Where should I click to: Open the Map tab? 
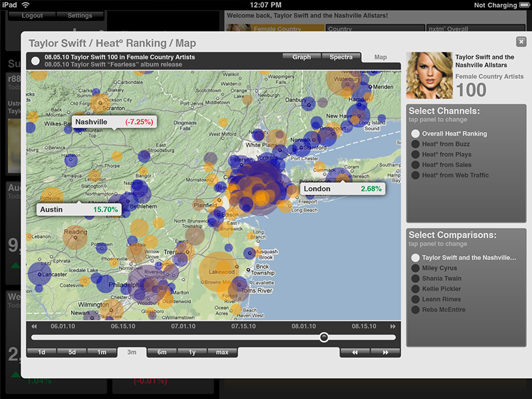coord(381,57)
